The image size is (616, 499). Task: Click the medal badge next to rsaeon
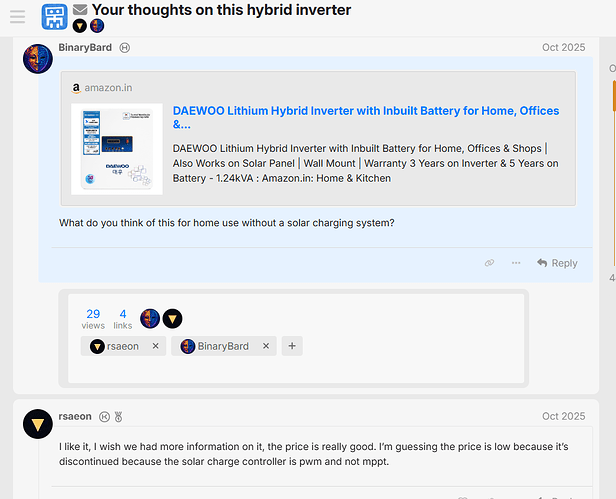118,416
